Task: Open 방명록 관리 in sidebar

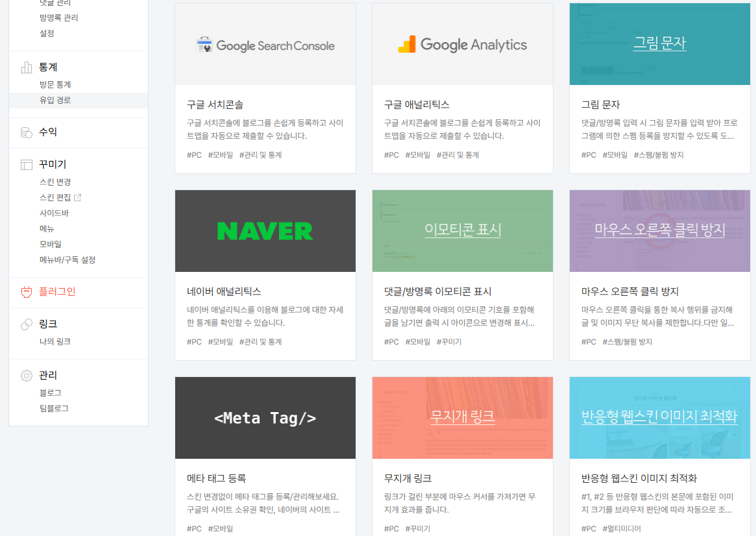Action: (x=59, y=18)
